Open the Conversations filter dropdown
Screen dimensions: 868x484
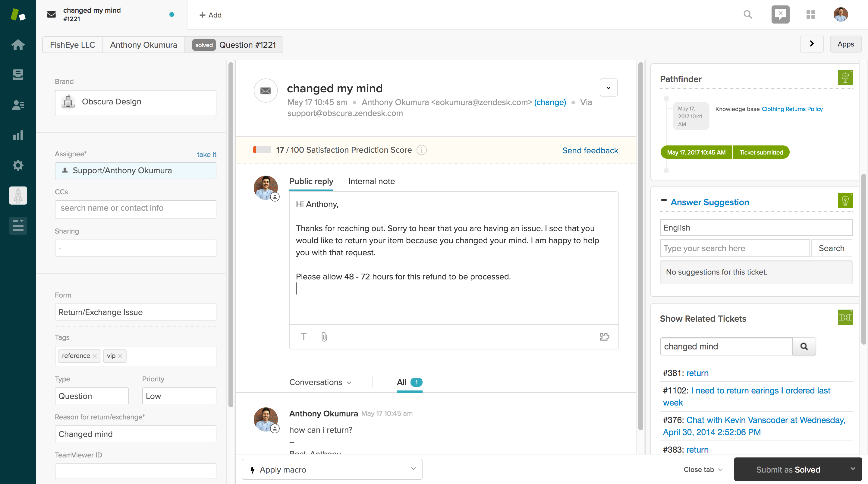[320, 382]
